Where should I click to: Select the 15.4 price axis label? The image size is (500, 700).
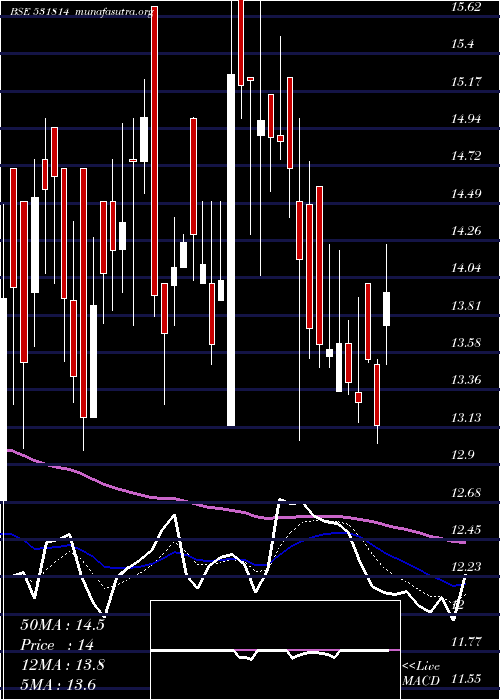[464, 44]
